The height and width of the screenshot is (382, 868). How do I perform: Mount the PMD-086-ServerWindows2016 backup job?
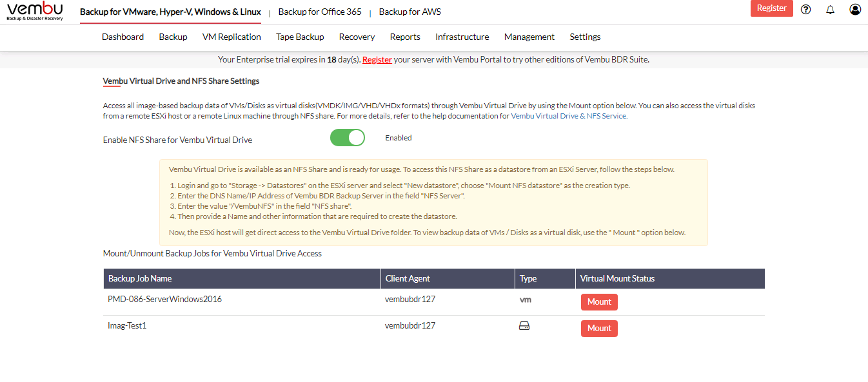(599, 302)
